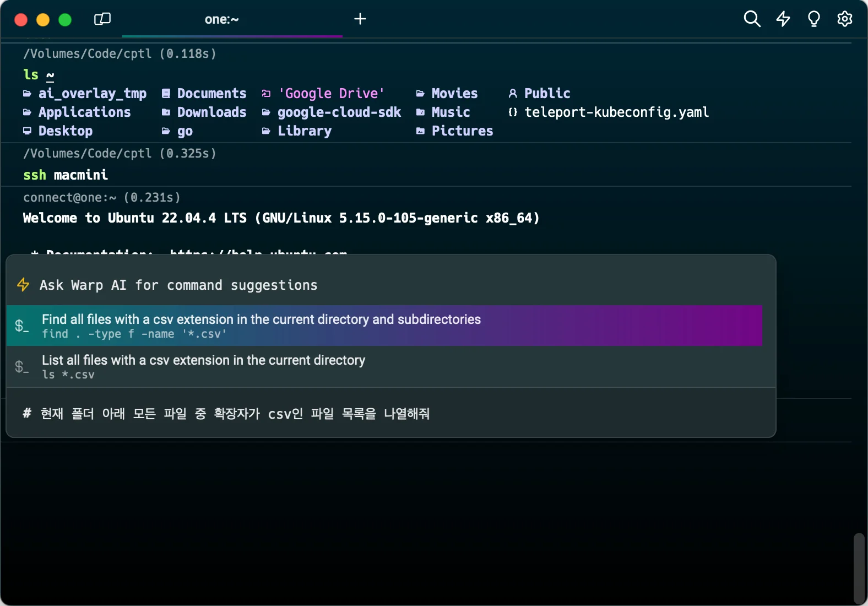Click the 'ls ~' command text
The image size is (868, 606).
coord(39,75)
